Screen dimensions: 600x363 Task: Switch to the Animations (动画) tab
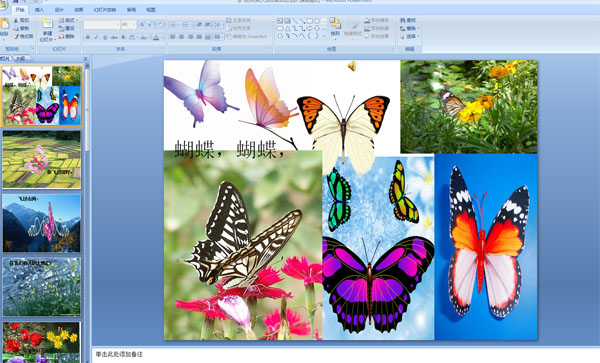78,10
